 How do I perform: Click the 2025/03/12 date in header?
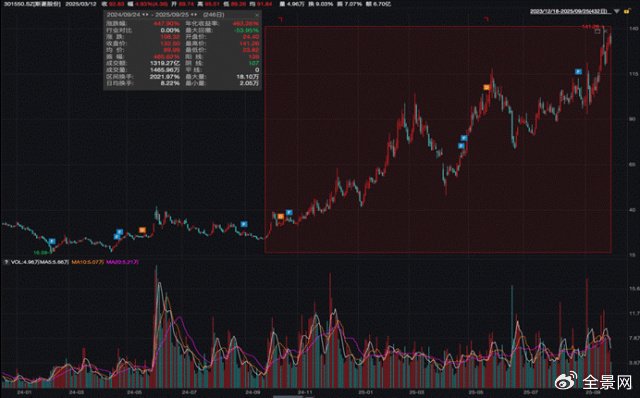[x=81, y=4]
